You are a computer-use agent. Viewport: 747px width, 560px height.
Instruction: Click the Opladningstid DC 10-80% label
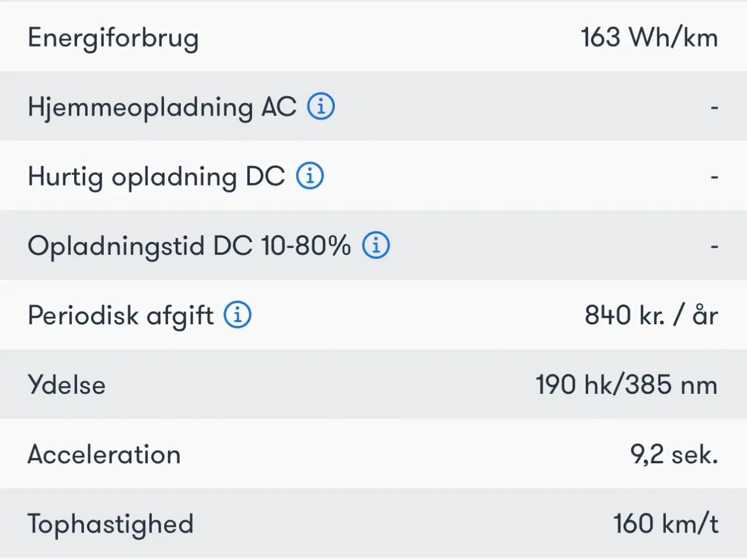pos(189,246)
